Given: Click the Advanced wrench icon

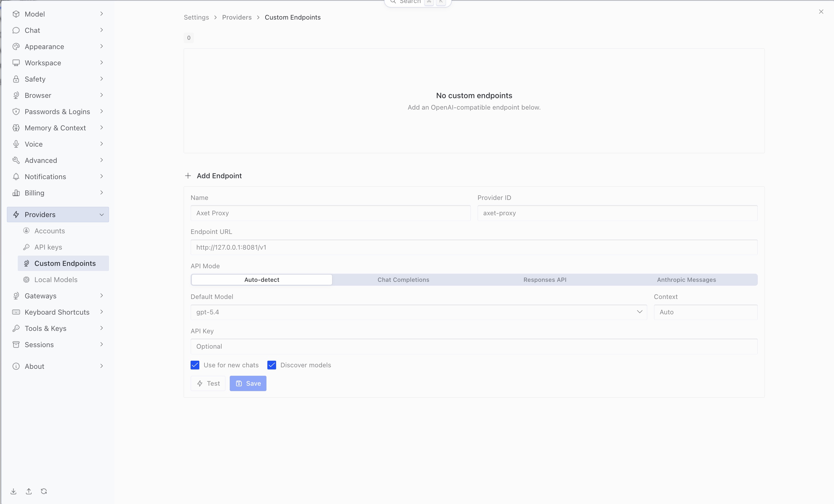Looking at the screenshot, I should tap(16, 160).
